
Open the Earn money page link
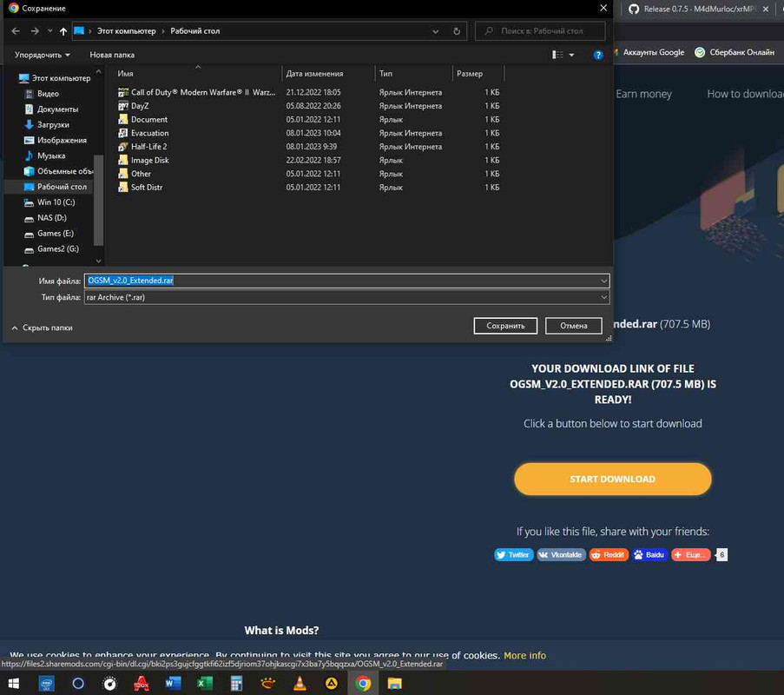point(643,94)
